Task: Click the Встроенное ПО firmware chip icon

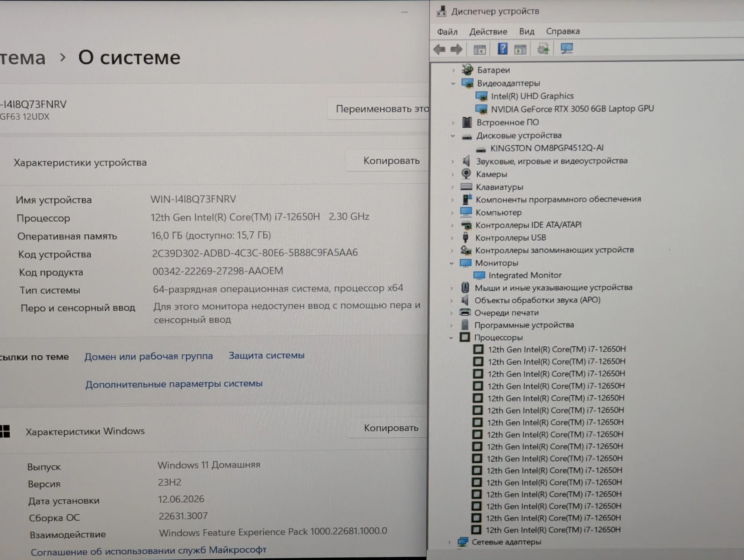Action: 466,122
